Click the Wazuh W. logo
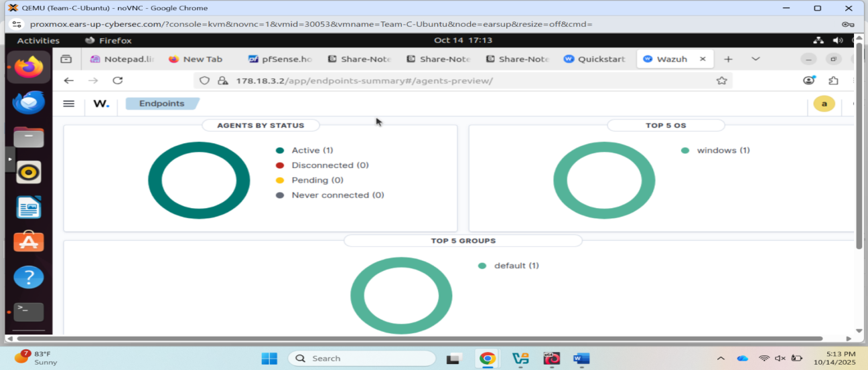 click(101, 104)
